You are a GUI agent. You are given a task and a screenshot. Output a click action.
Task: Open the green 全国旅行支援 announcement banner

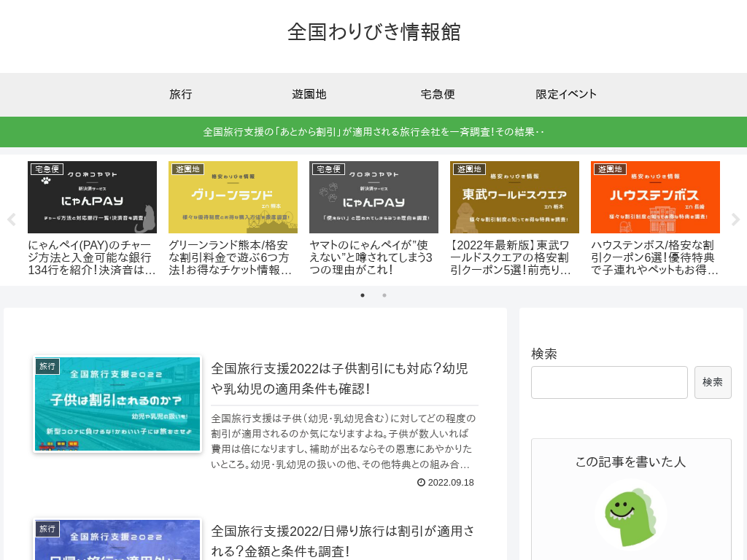[x=373, y=132]
